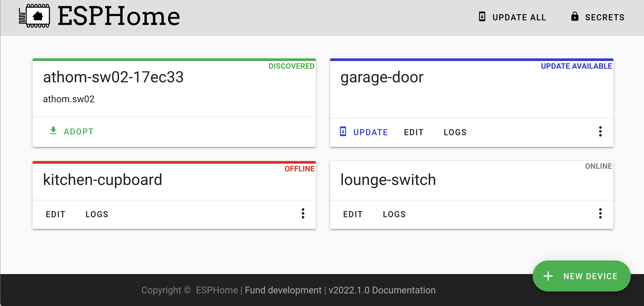This screenshot has width=644, height=306.
Task: Open SECRETS editor
Action: [598, 17]
